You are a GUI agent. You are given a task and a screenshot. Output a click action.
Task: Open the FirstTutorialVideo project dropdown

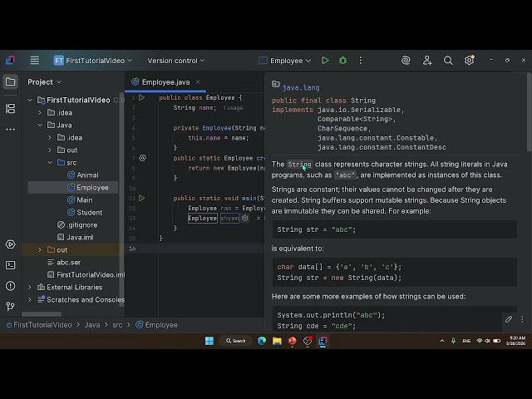[x=92, y=61]
